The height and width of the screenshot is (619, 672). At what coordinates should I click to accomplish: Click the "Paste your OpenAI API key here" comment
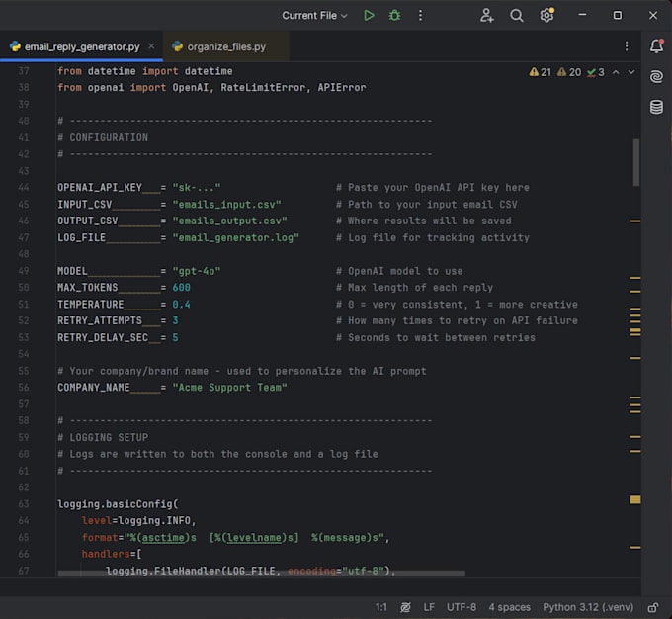coord(433,188)
